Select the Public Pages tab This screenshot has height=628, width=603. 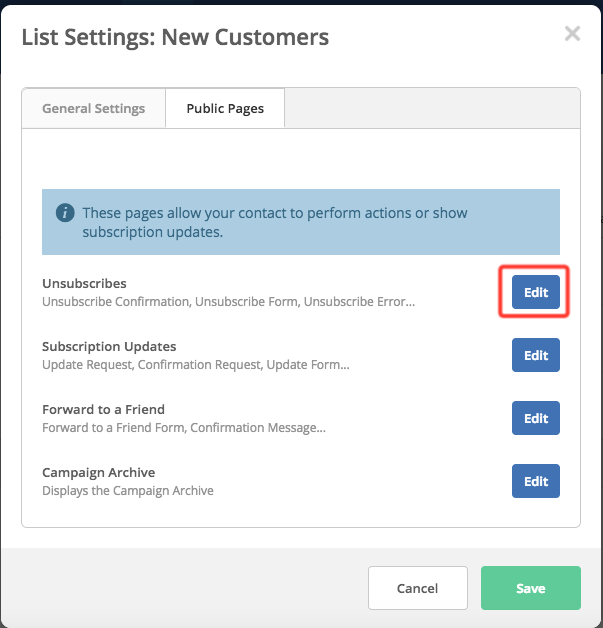coord(225,108)
